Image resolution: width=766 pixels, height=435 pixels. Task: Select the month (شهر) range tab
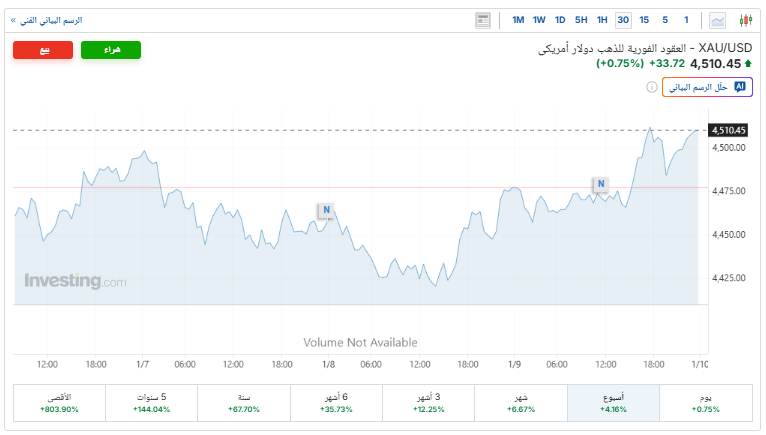click(521, 403)
